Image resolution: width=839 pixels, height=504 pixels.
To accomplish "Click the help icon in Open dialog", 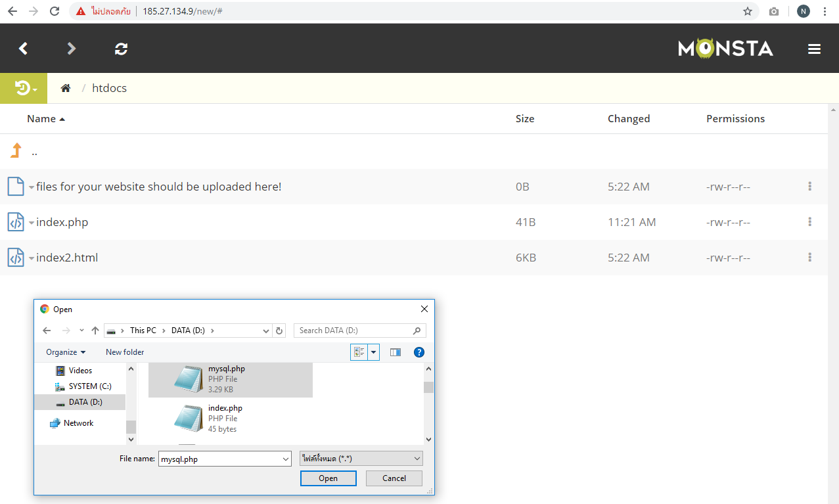I will 419,352.
